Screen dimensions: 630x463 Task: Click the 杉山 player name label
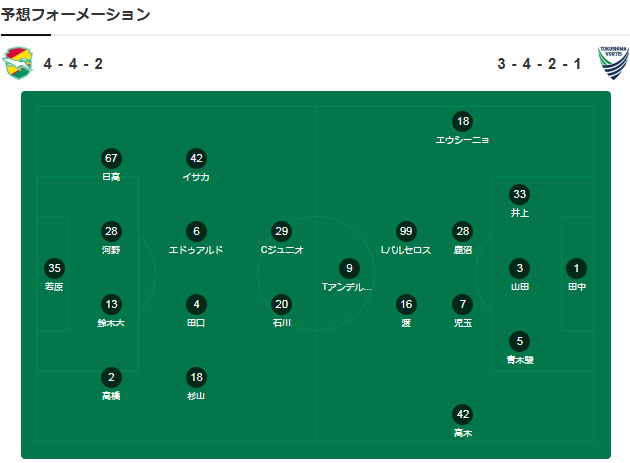pos(196,396)
